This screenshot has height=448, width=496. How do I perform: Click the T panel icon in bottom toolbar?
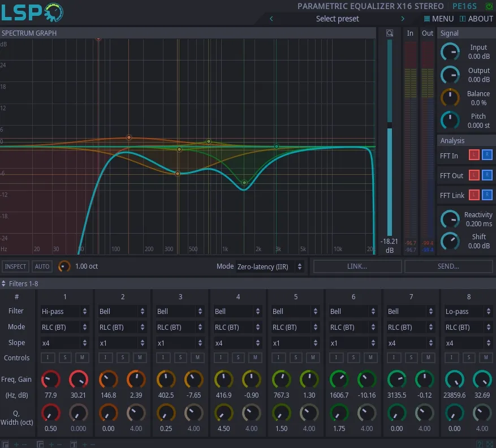pyautogui.click(x=73, y=443)
